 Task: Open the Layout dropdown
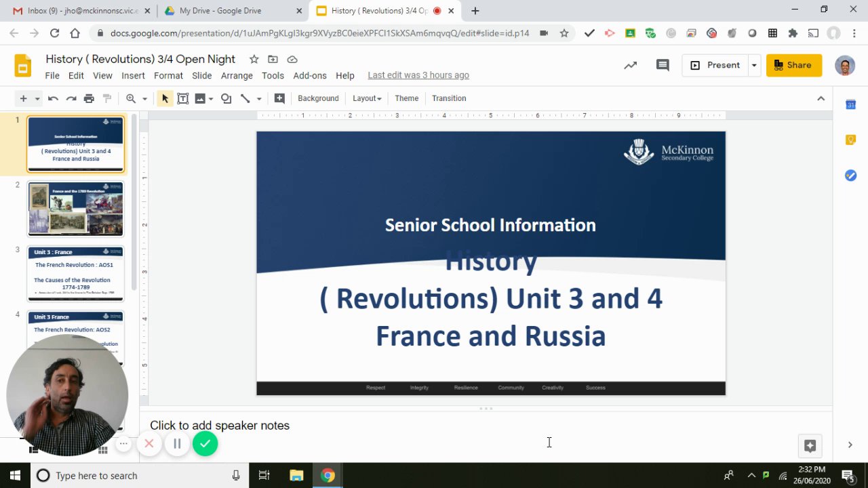pyautogui.click(x=366, y=98)
